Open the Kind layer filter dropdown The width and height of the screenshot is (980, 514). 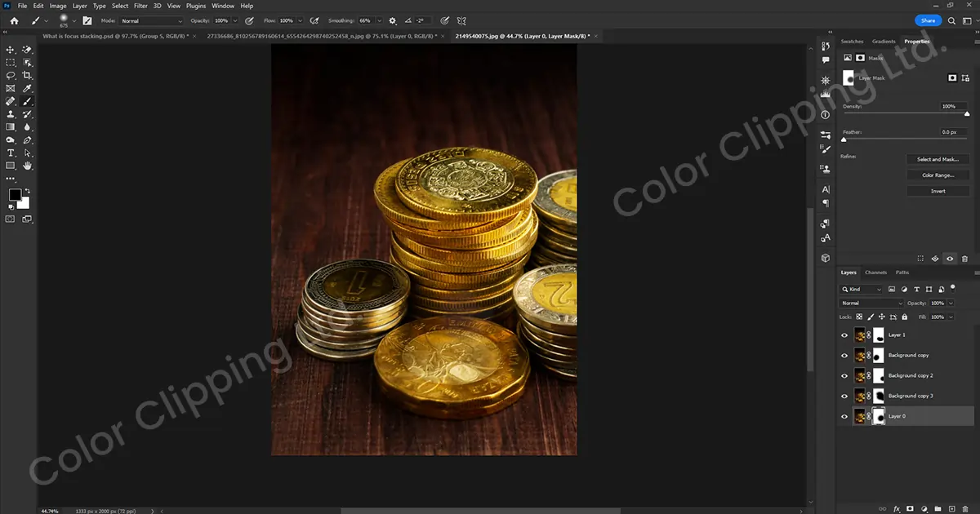(862, 290)
